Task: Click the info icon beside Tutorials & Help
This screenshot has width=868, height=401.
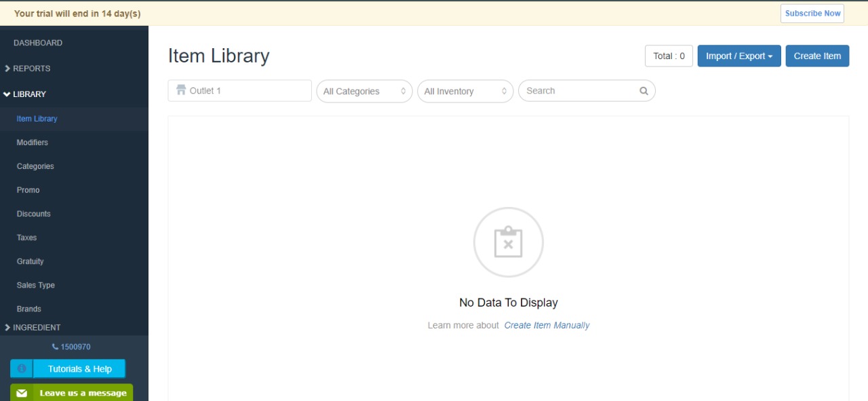Action: pos(22,369)
